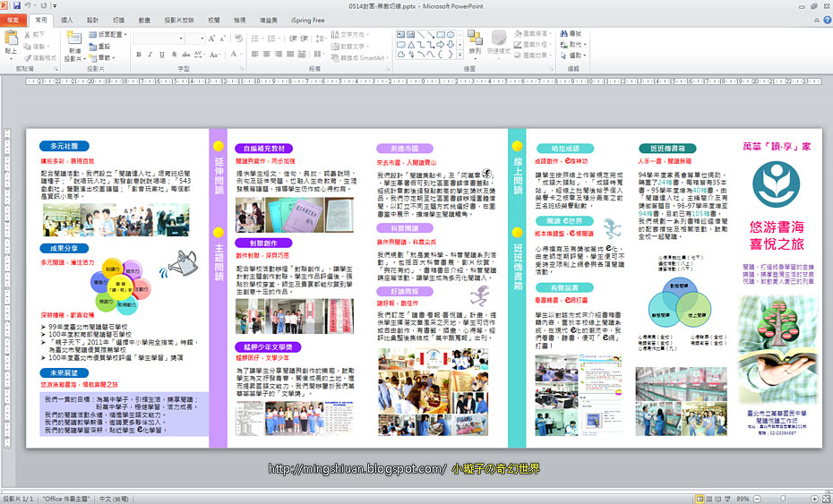
Task: Open the Font Color A picker
Action: tap(235, 55)
